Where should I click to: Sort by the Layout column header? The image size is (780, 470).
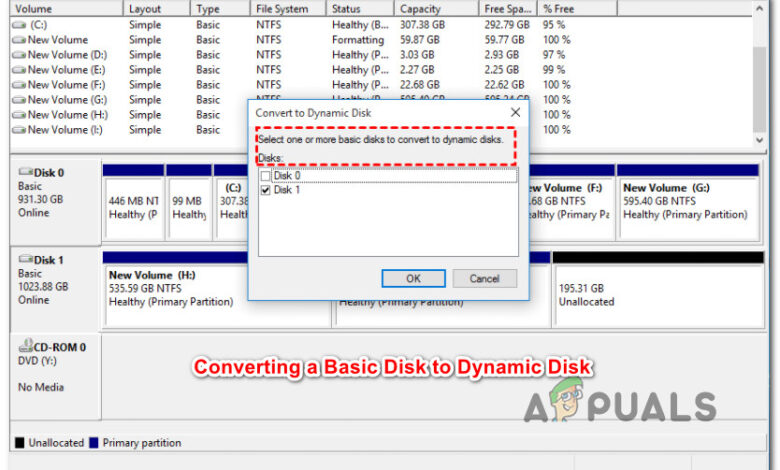[x=157, y=8]
